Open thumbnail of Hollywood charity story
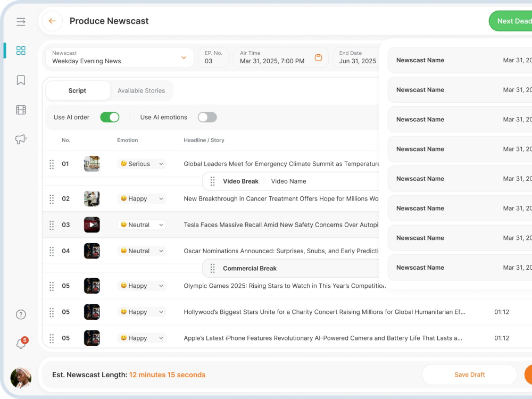Image resolution: width=532 pixels, height=399 pixels. pyautogui.click(x=92, y=312)
